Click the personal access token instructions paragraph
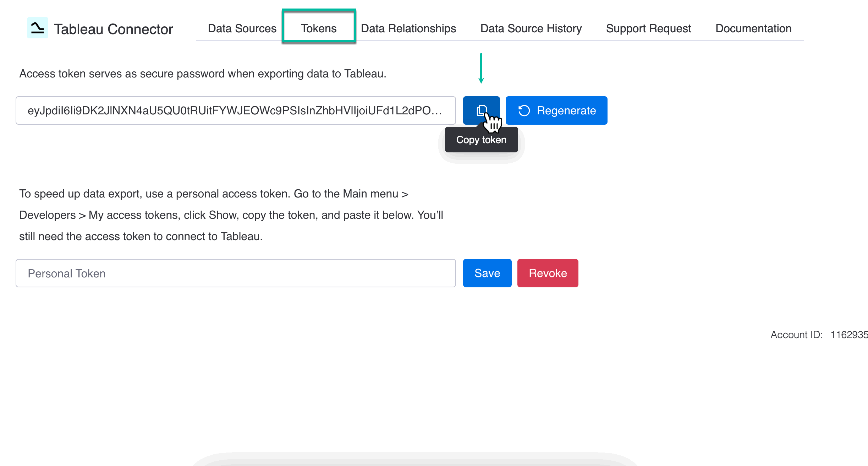868x466 pixels. (x=231, y=215)
